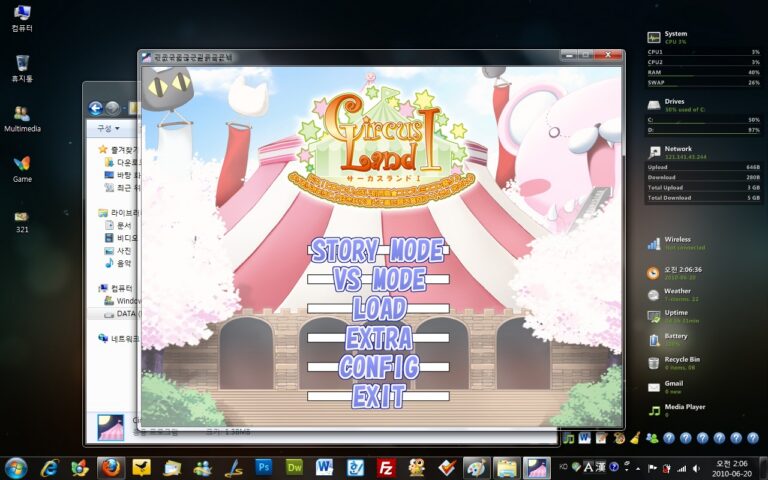Viewport: 768px width, 480px height.
Task: Open the 321 desktop icon
Action: 22,220
